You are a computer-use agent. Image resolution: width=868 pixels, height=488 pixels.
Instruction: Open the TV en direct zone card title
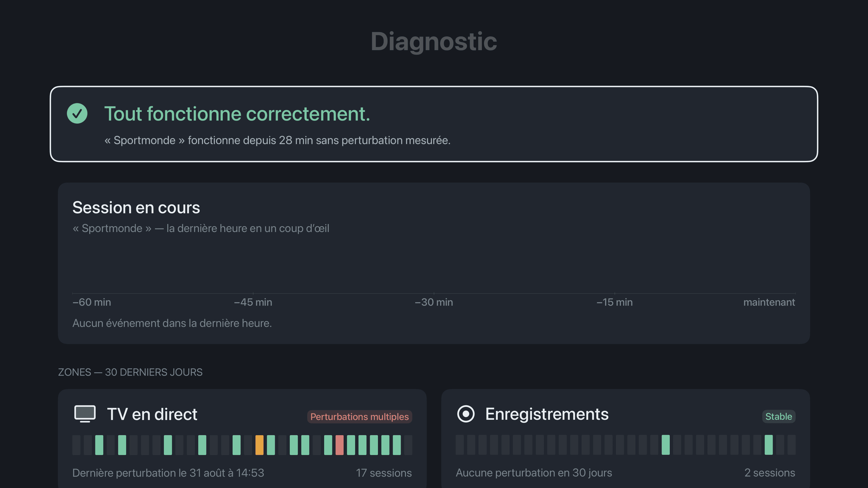coord(152,414)
